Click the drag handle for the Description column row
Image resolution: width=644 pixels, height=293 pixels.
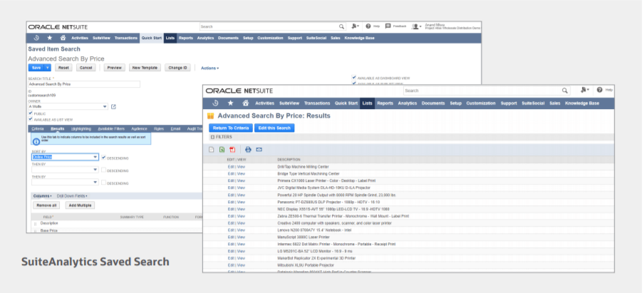[35, 224]
